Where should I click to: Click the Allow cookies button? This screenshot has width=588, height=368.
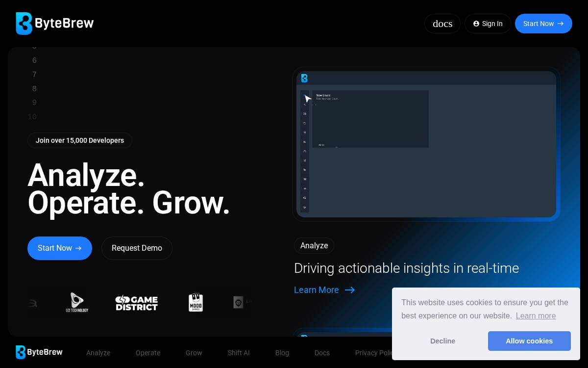pyautogui.click(x=529, y=341)
